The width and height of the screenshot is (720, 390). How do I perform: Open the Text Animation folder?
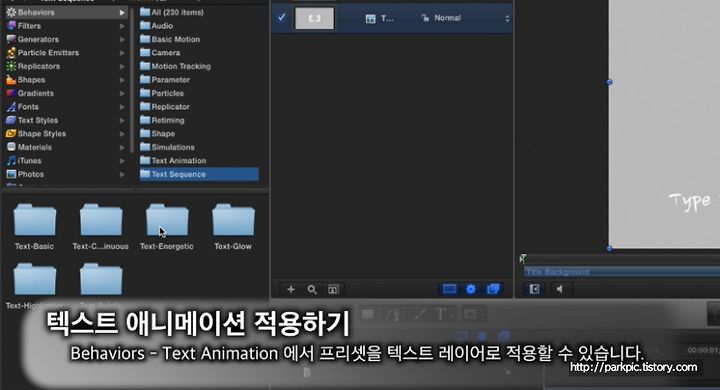click(x=173, y=160)
